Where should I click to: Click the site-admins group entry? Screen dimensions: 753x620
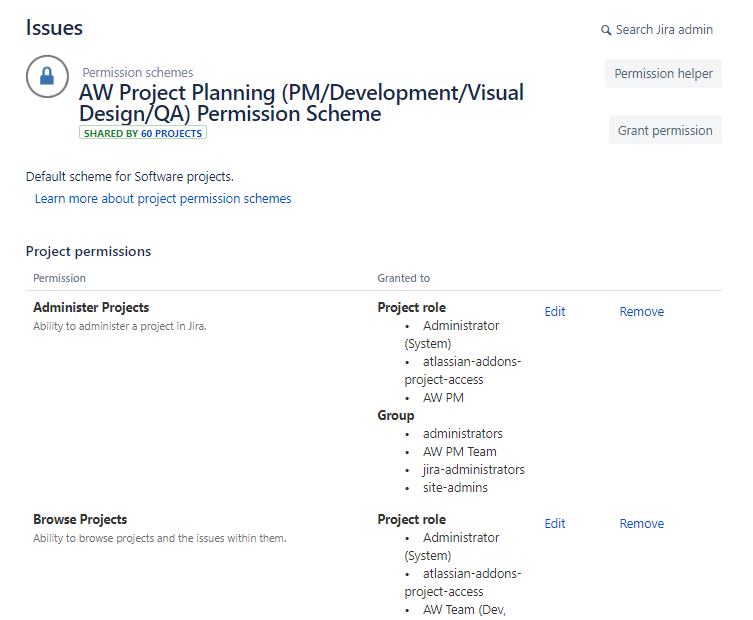455,487
